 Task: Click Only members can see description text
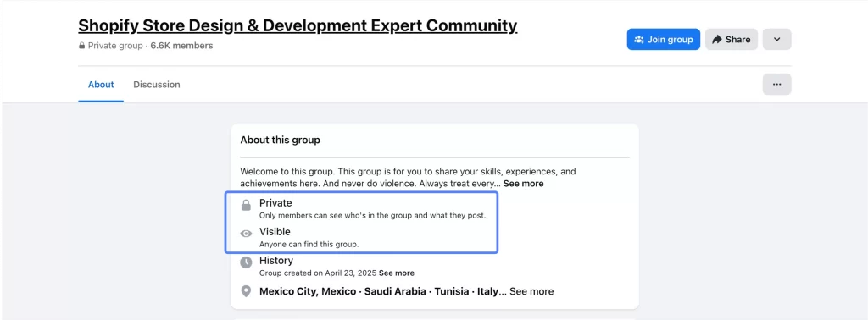373,216
